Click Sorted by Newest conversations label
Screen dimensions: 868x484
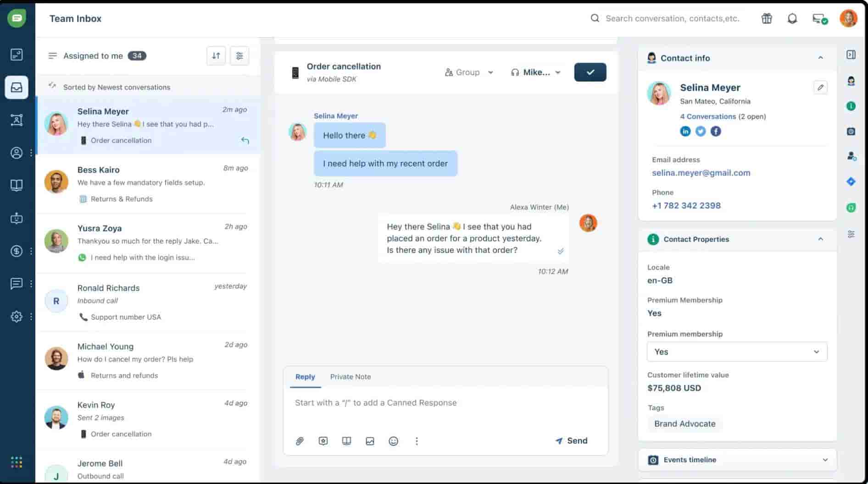[x=117, y=87]
